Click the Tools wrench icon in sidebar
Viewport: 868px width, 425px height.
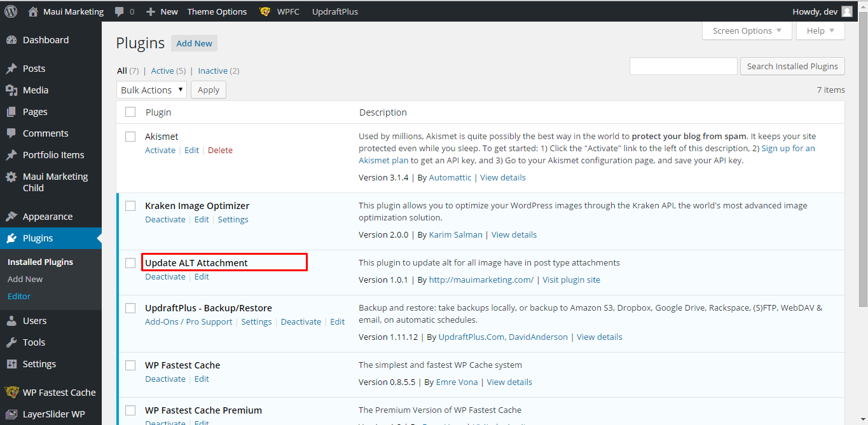(x=11, y=342)
